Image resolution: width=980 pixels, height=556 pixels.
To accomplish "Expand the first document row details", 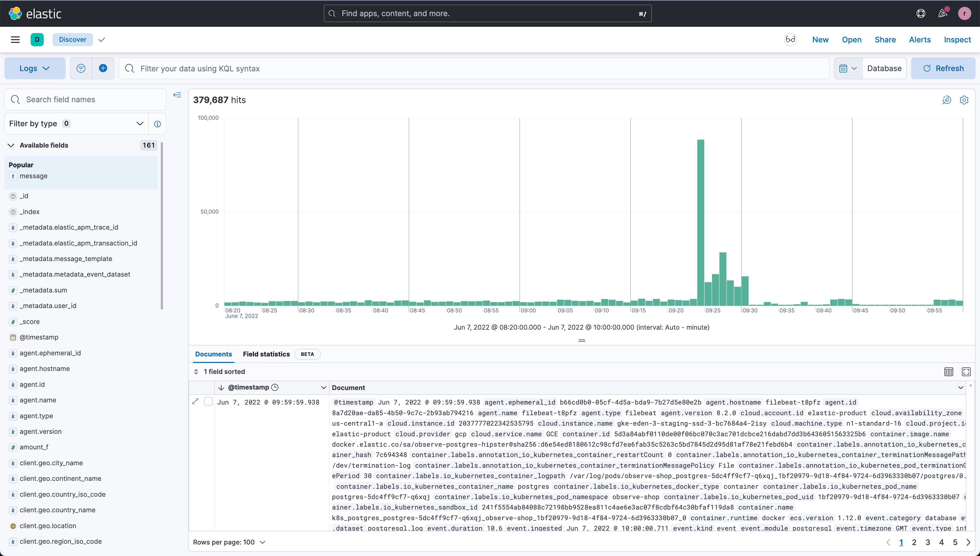I will [x=196, y=401].
